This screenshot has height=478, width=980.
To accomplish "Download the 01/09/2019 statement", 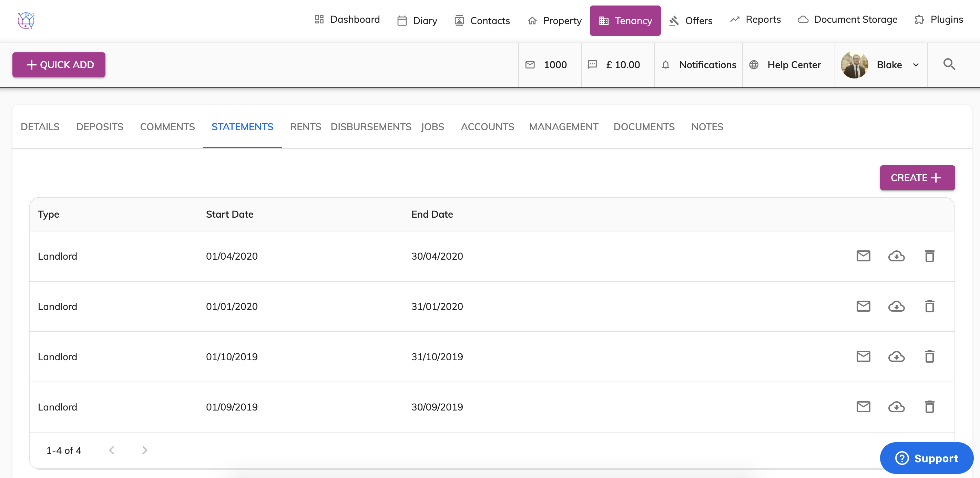I will (896, 407).
